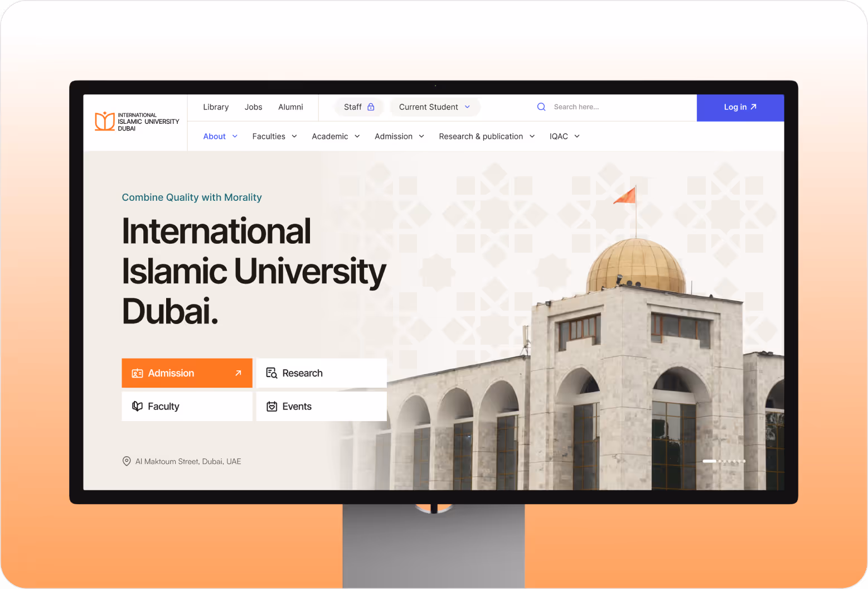Click the arrow icon on Admission button
The image size is (868, 589).
click(x=238, y=373)
